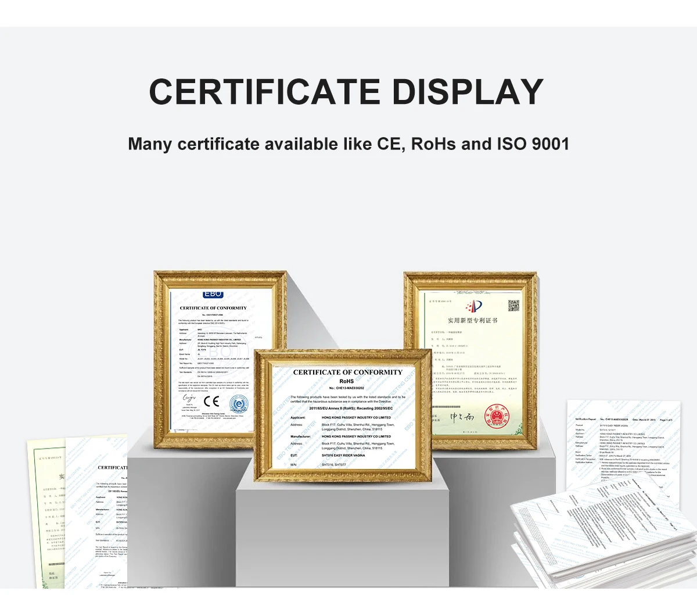The height and width of the screenshot is (616, 697).
Task: Click 'HONG KONG PASSKEY INDUSTRY CO LIMITED' applicant line
Action: click(x=356, y=417)
